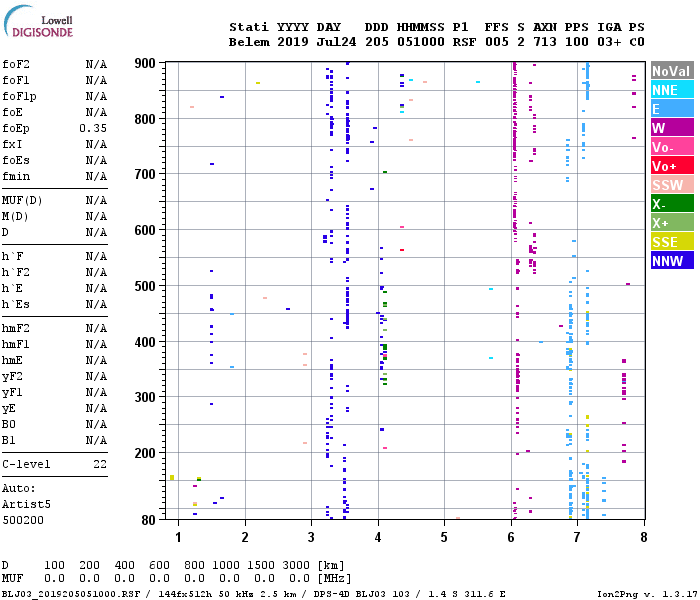This screenshot has height=600, width=700.
Task: Click the h`F2 parameter label
Action: (16, 272)
